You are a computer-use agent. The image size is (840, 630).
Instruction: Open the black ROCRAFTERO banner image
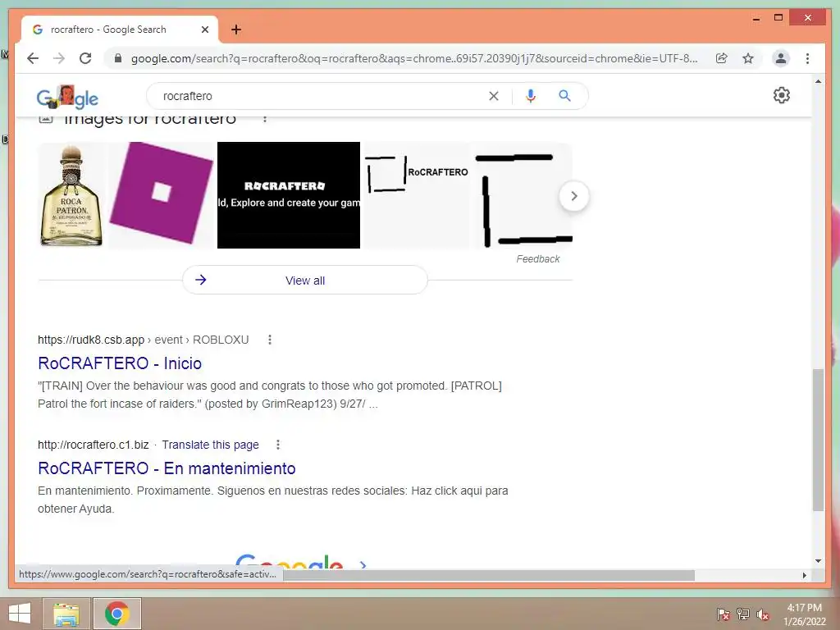tap(289, 195)
